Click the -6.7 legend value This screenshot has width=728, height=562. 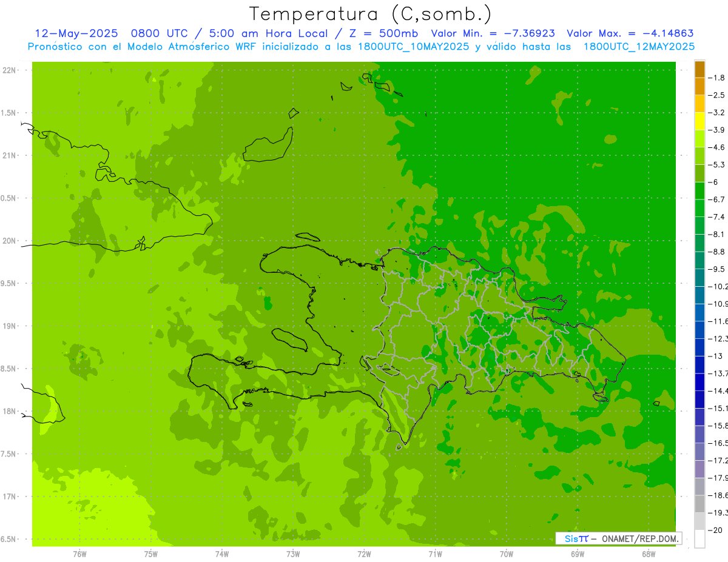click(x=718, y=199)
